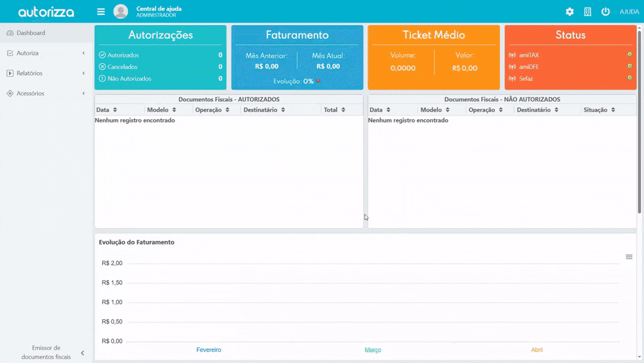Click the user avatar icon

coord(120,12)
